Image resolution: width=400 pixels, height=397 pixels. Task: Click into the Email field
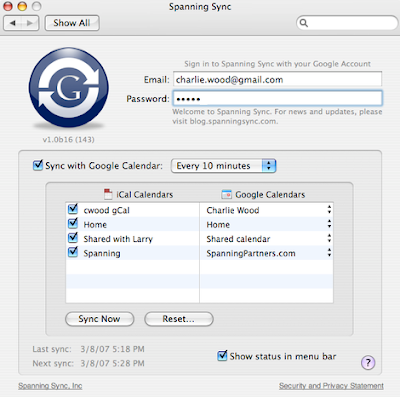click(x=277, y=80)
